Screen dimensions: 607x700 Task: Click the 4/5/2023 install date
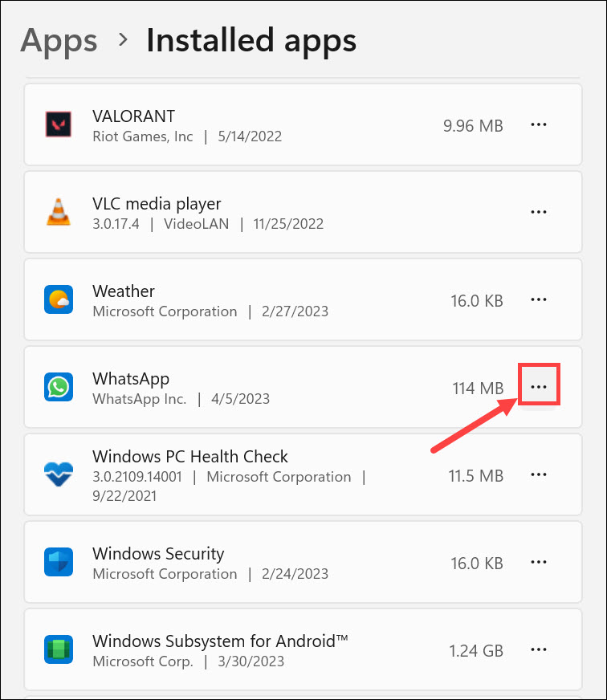(240, 399)
